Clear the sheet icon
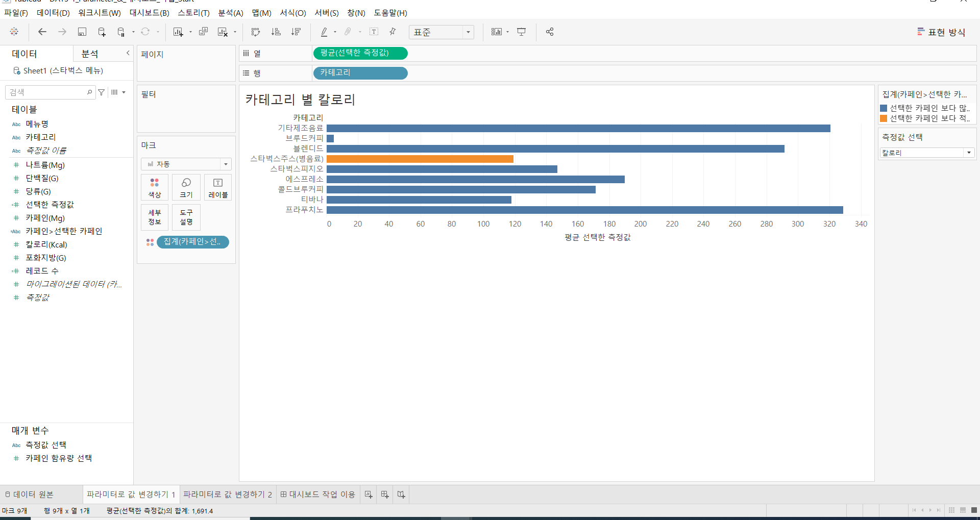 pos(223,32)
